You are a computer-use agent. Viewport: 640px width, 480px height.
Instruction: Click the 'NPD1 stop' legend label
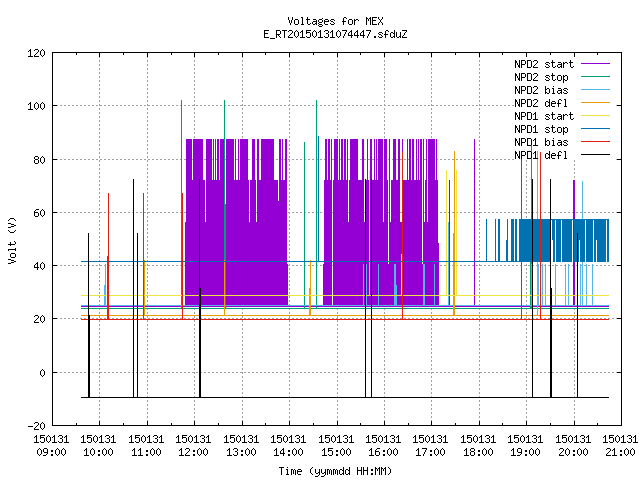click(x=541, y=129)
